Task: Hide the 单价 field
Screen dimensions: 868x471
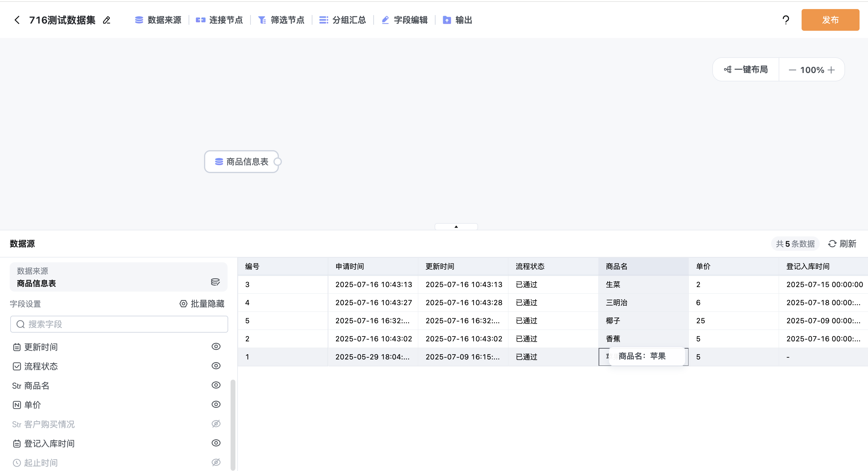Action: (216, 404)
